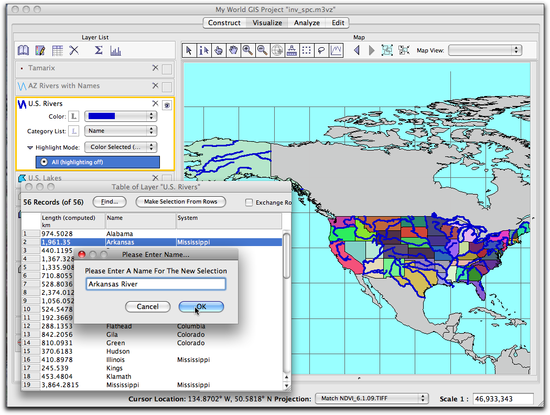Select the zoom out magnifier tool
Viewport: 550px width, 415px height.
(x=262, y=51)
